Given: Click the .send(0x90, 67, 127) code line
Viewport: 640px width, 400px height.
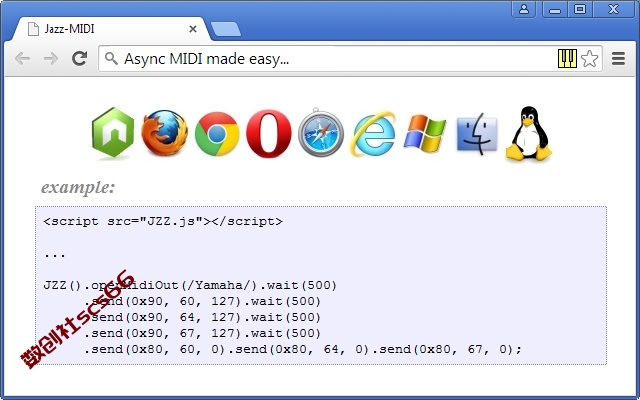Looking at the screenshot, I should coord(202,333).
